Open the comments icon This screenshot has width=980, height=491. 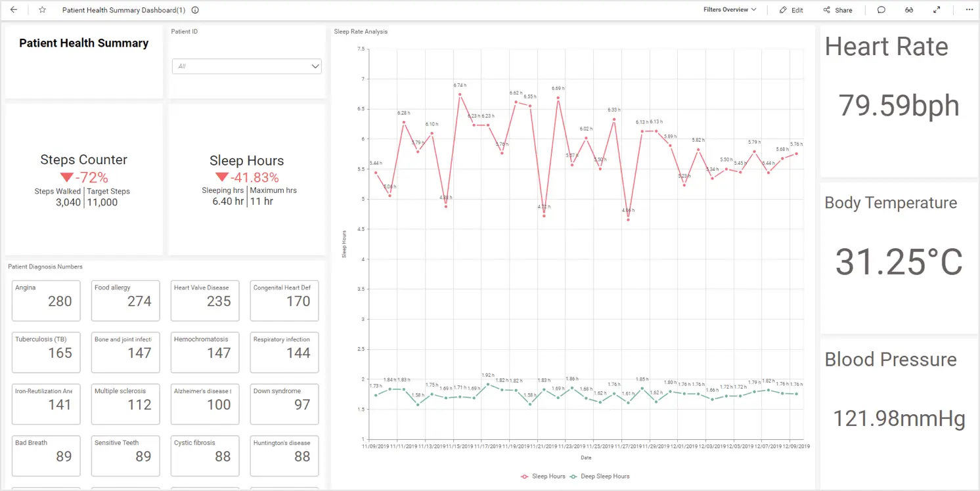pyautogui.click(x=881, y=10)
